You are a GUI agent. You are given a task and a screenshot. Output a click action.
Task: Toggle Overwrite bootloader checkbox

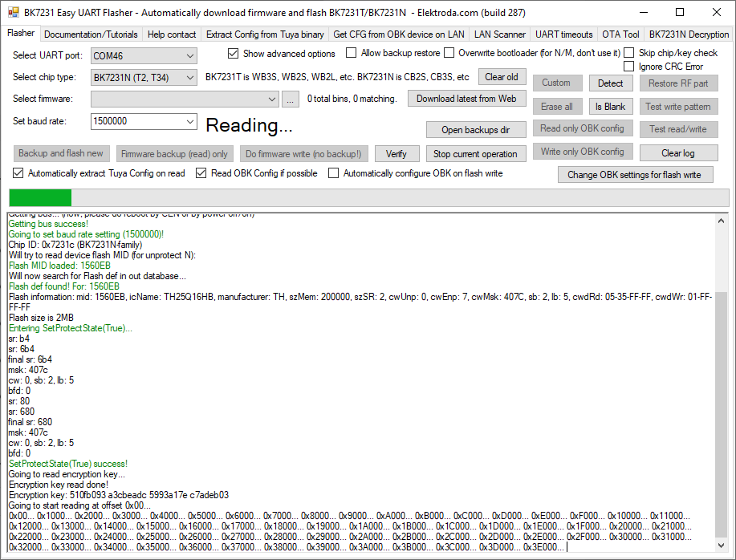449,53
